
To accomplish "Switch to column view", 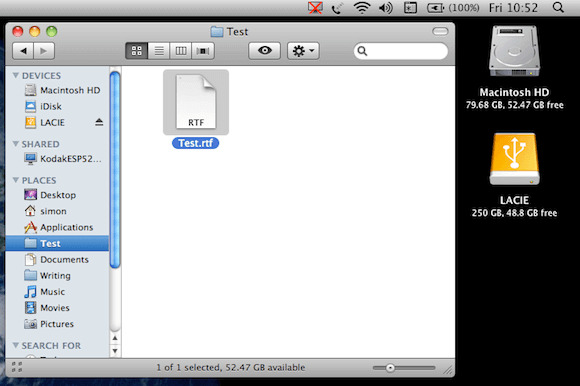I will [181, 51].
